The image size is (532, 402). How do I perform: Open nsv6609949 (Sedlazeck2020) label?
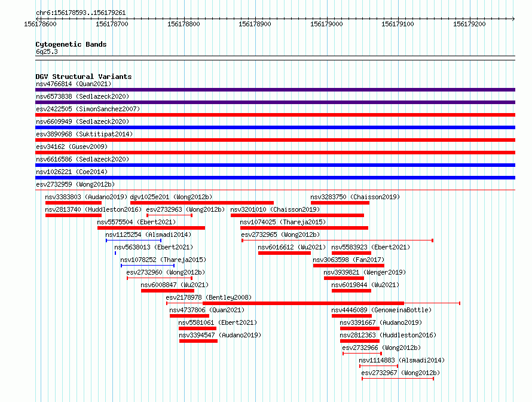82,121
